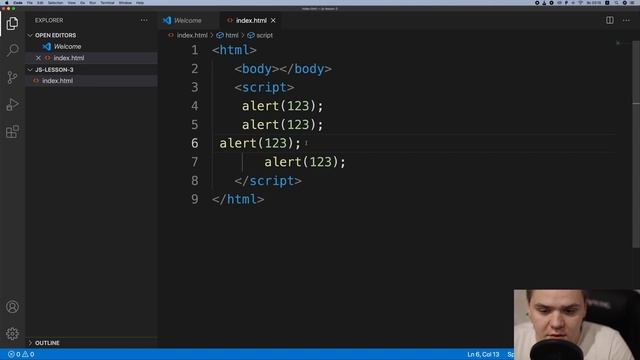
Task: Open the Accounts menu icon
Action: click(x=12, y=307)
